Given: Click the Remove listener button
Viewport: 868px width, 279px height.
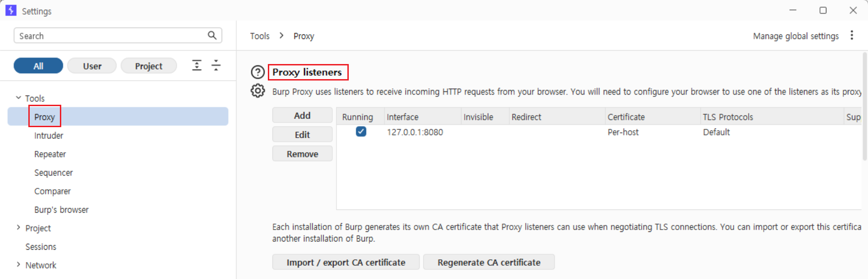Looking at the screenshot, I should tap(302, 154).
